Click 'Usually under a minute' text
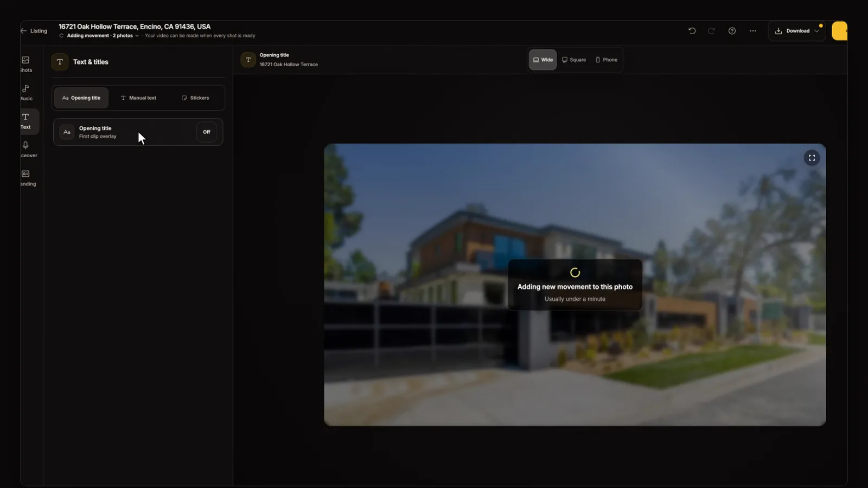868x488 pixels. tap(575, 299)
